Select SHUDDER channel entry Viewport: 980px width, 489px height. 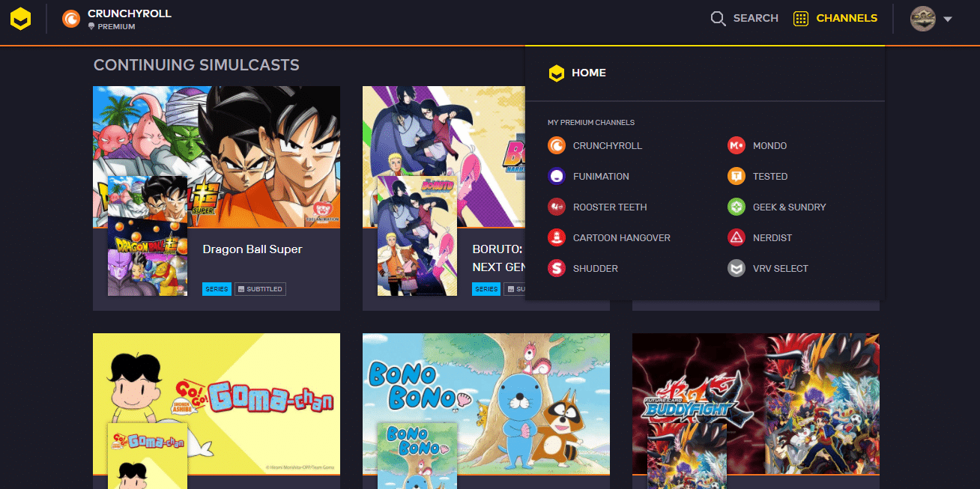[596, 268]
